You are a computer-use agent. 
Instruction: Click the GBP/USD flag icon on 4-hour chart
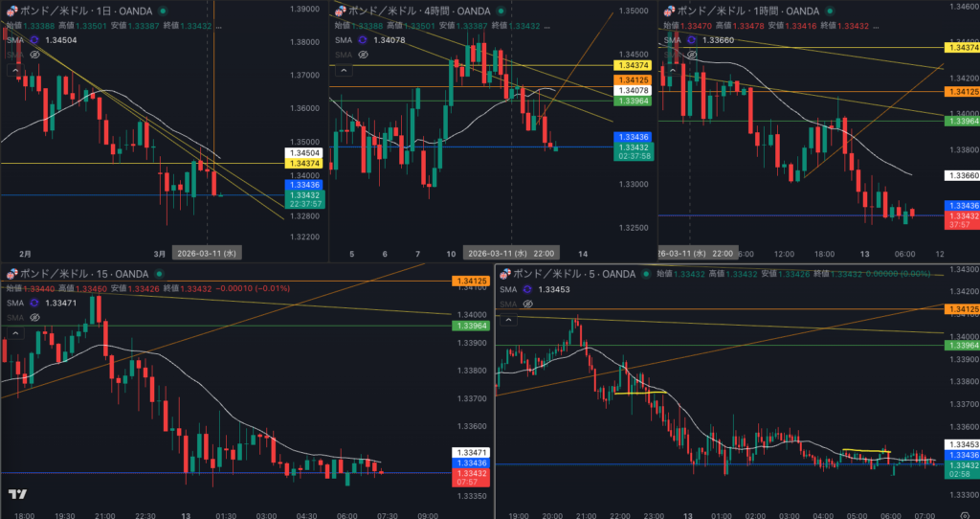pyautogui.click(x=340, y=10)
